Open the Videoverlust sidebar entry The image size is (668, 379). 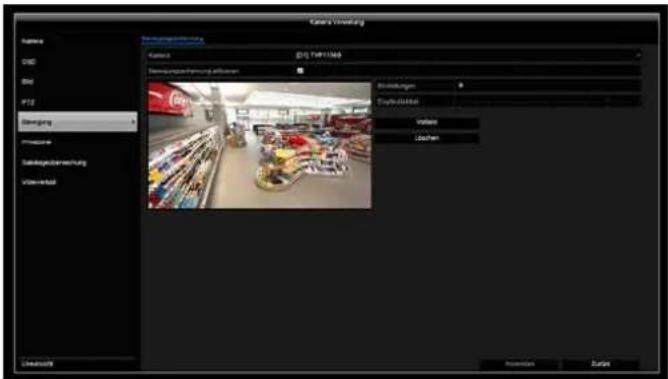39,182
